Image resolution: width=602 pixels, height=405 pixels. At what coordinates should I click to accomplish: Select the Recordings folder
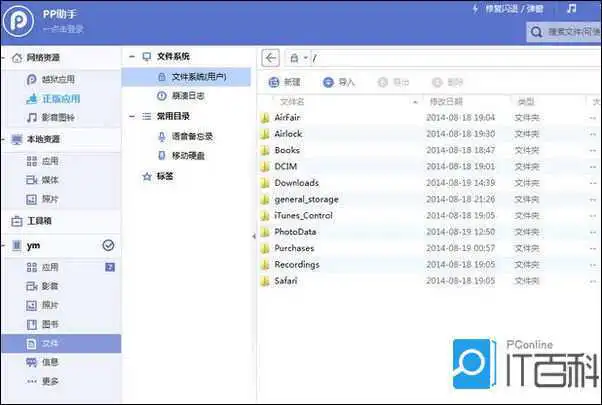(297, 265)
